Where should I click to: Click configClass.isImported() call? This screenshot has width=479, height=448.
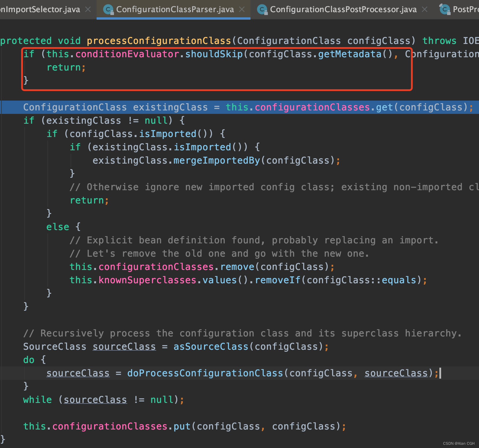click(141, 134)
